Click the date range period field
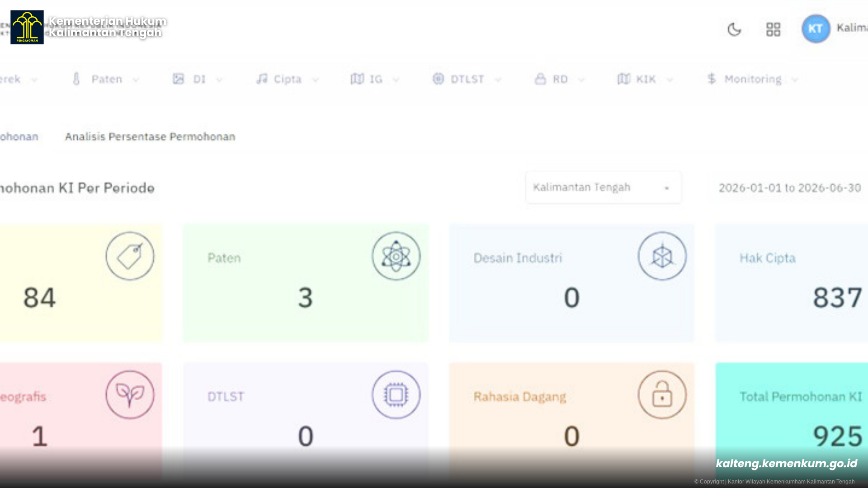The height and width of the screenshot is (488, 868). (788, 188)
